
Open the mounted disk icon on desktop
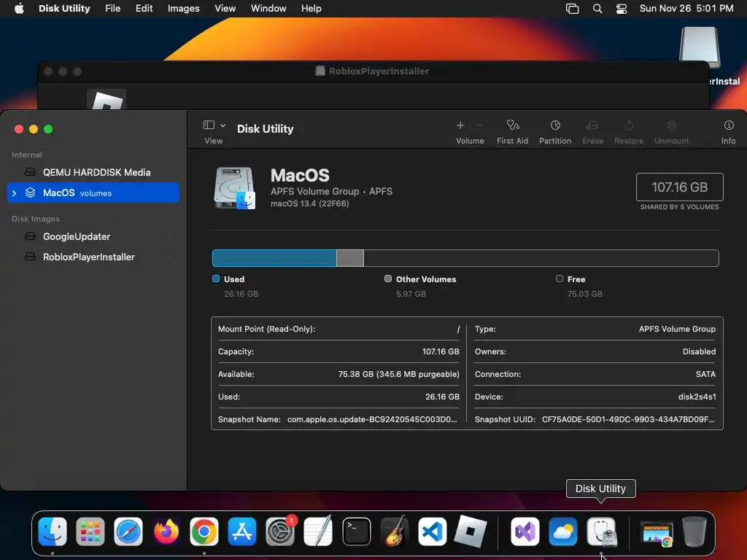click(700, 47)
